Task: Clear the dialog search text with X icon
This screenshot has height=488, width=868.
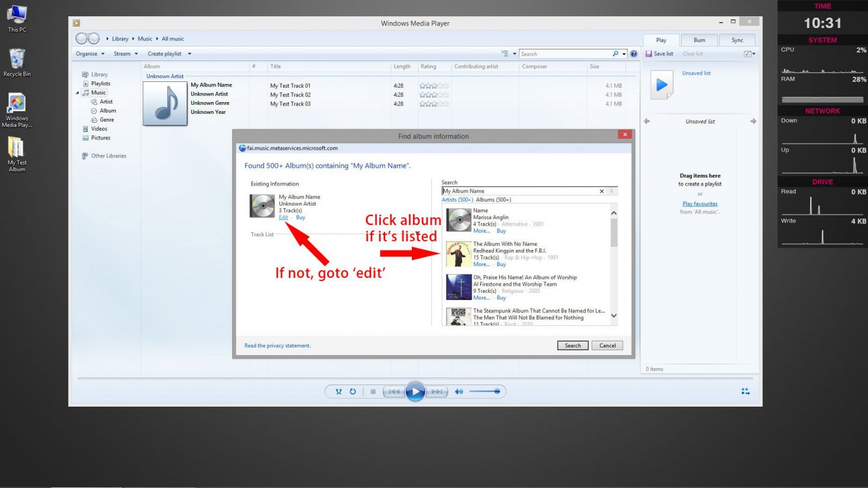Action: coord(602,191)
